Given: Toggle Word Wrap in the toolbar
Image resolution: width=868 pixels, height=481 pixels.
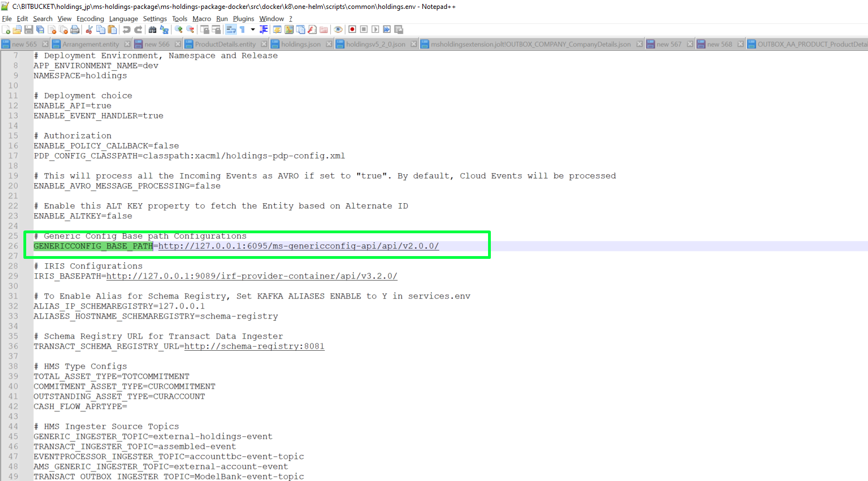Looking at the screenshot, I should tap(231, 30).
